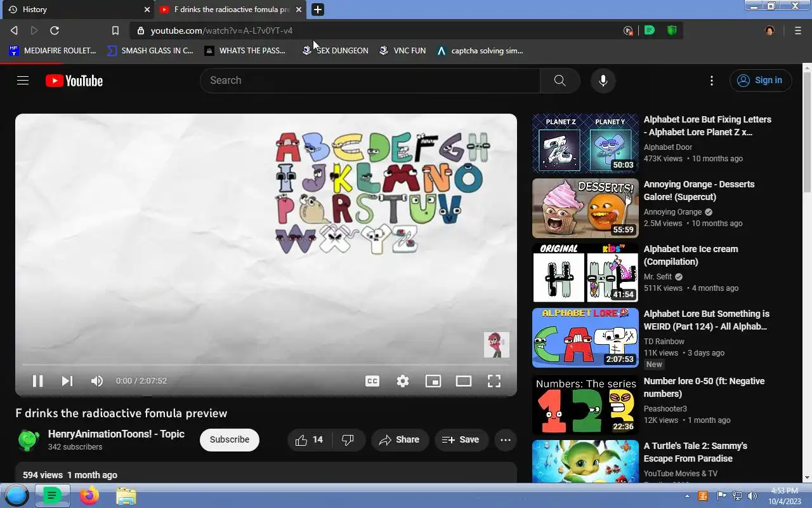Go back to the previous page
This screenshot has width=812, height=508.
14,30
